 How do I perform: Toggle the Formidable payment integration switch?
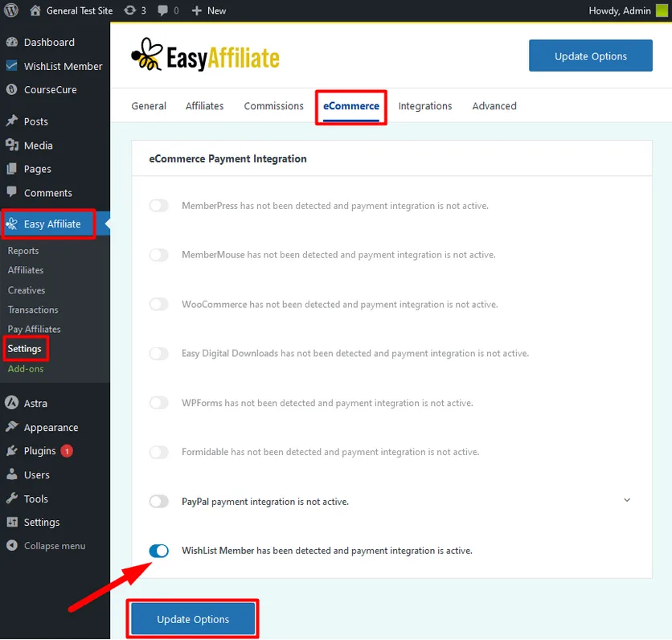[158, 452]
